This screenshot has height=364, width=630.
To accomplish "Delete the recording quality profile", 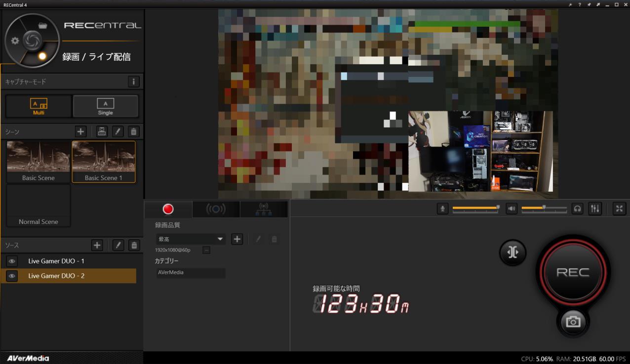I will pyautogui.click(x=274, y=239).
